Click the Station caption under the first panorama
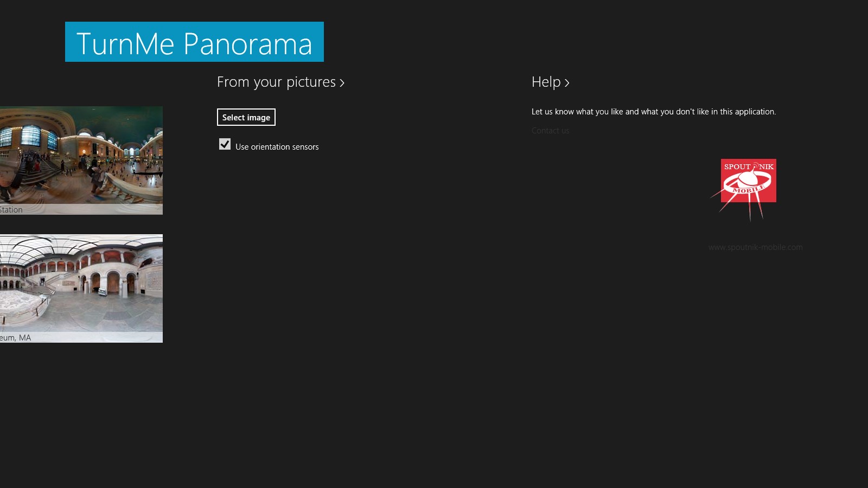The height and width of the screenshot is (488, 868). 11,210
